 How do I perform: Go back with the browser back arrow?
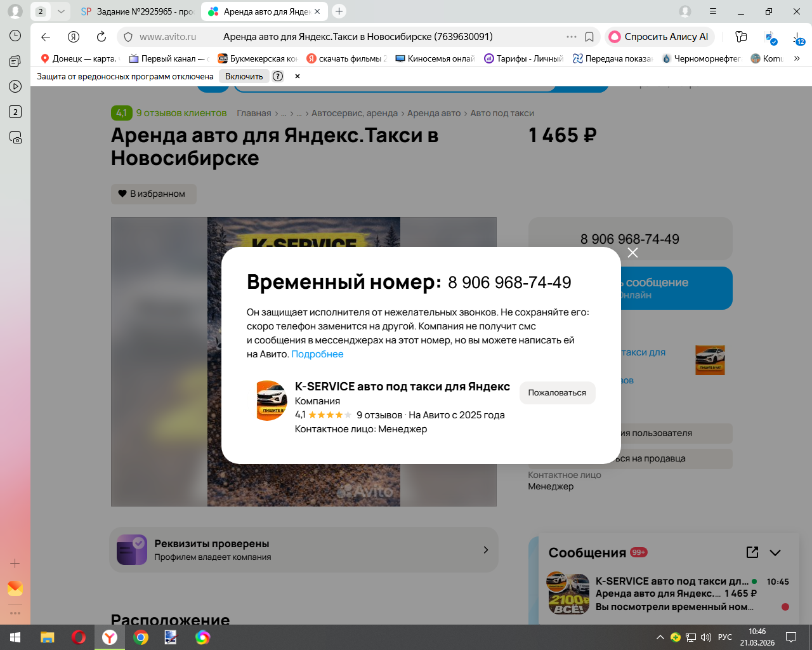coord(46,37)
